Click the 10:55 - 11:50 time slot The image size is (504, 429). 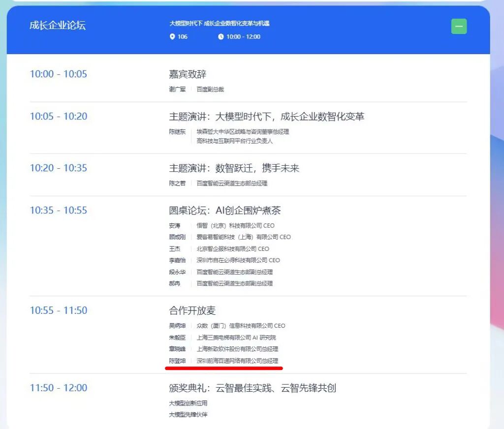(59, 310)
